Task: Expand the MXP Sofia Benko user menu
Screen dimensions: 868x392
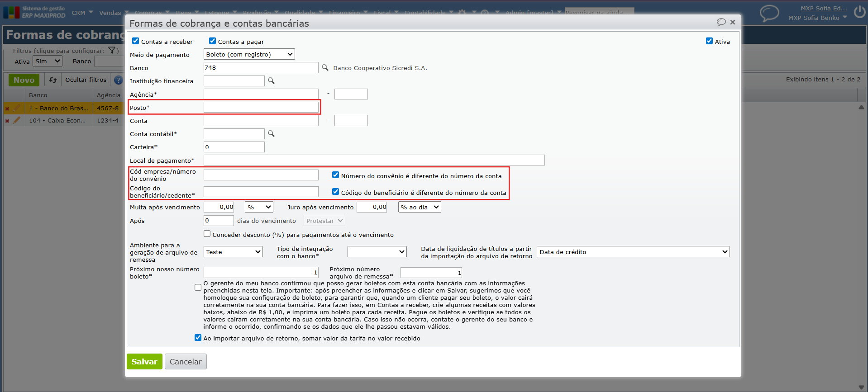Action: click(817, 18)
